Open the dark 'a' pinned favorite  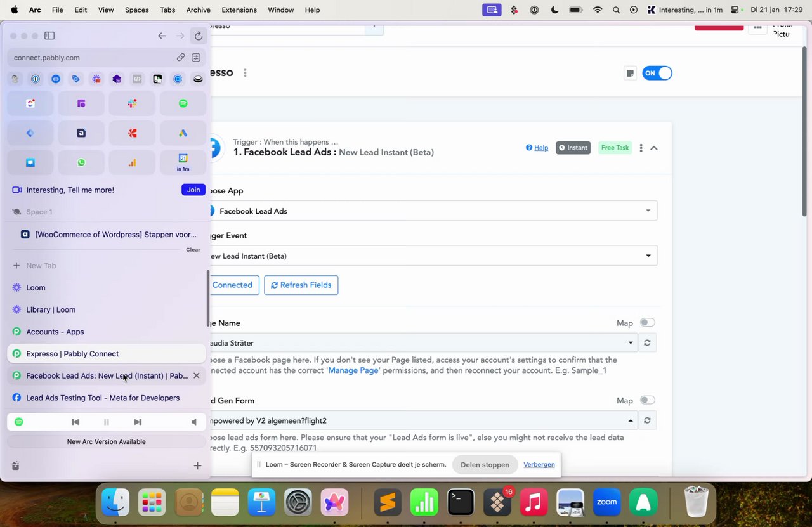point(81,133)
